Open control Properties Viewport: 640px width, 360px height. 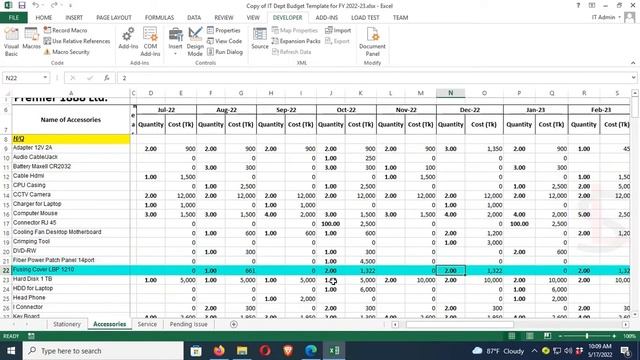[x=224, y=30]
